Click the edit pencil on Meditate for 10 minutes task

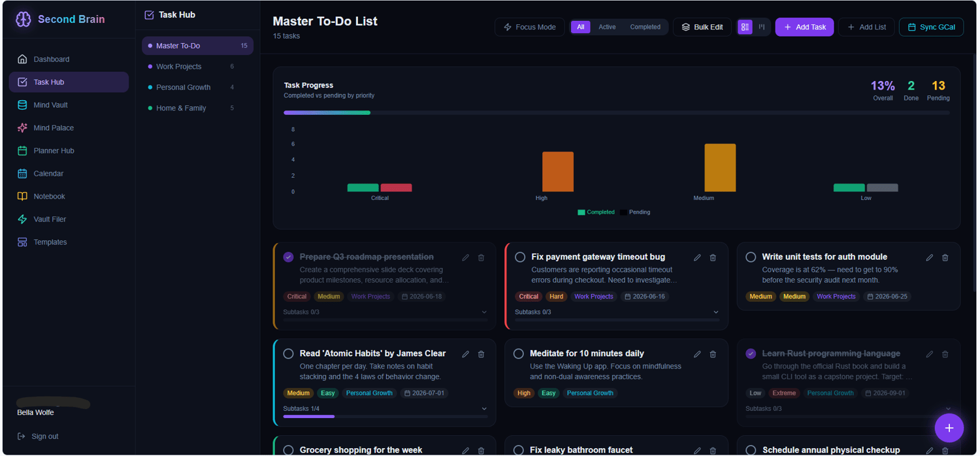coord(697,354)
